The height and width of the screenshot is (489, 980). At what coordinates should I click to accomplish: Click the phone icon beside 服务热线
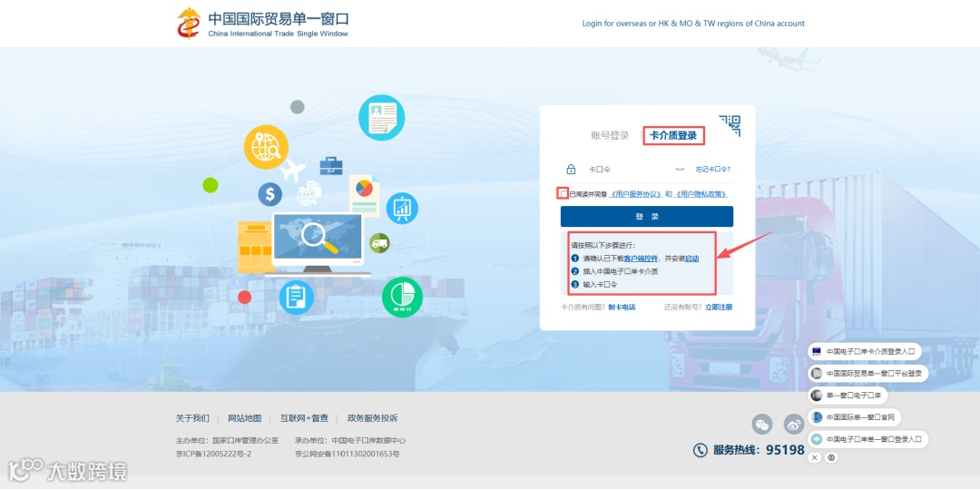tap(700, 450)
